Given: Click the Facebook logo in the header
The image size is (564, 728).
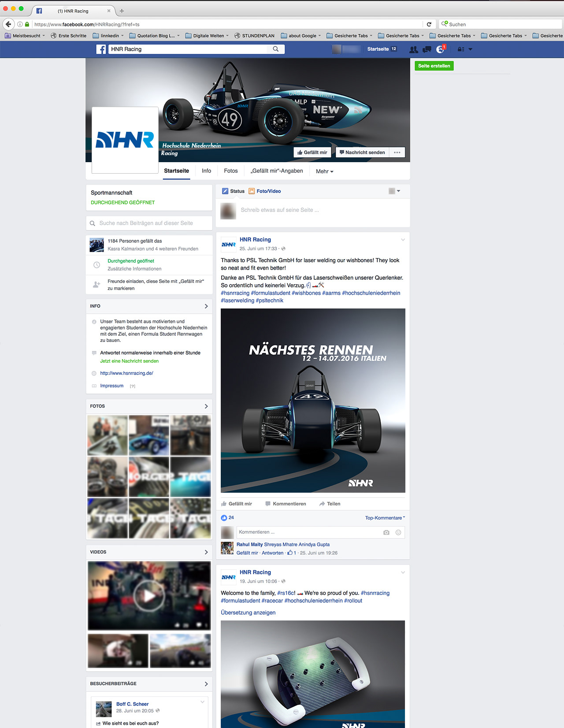Looking at the screenshot, I should (101, 49).
